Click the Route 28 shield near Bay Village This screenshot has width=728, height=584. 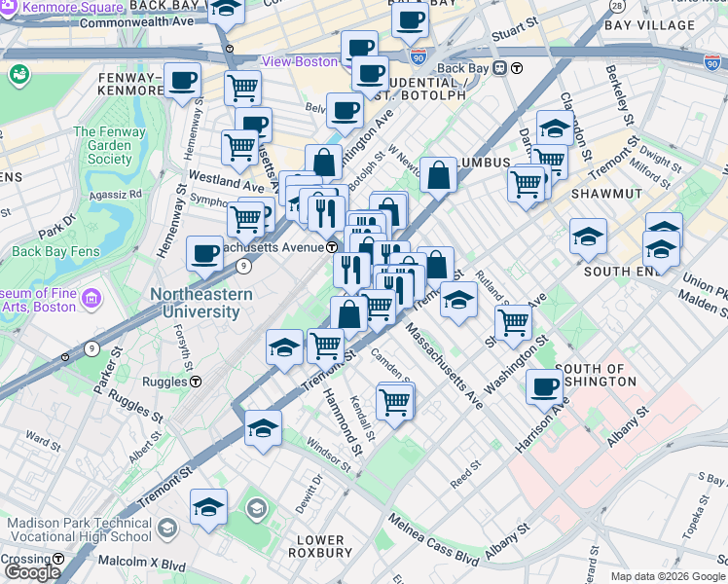click(x=617, y=6)
